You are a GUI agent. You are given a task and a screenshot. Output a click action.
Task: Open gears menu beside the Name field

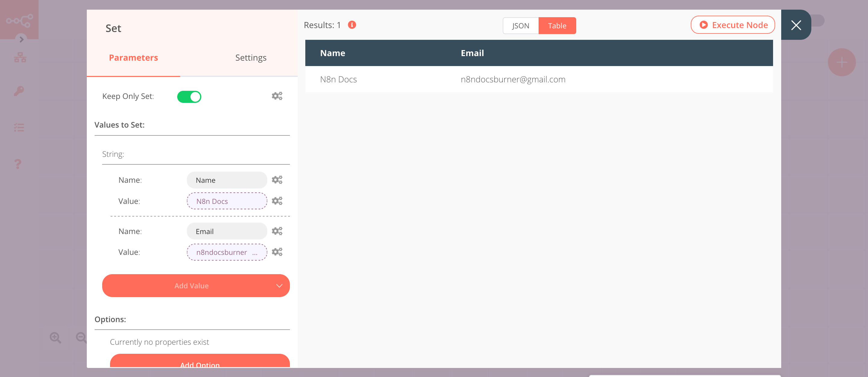277,179
